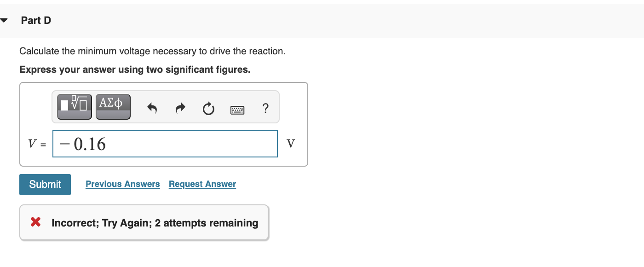The width and height of the screenshot is (644, 267).
Task: Undo the last entry in the answer box
Action: [x=152, y=108]
